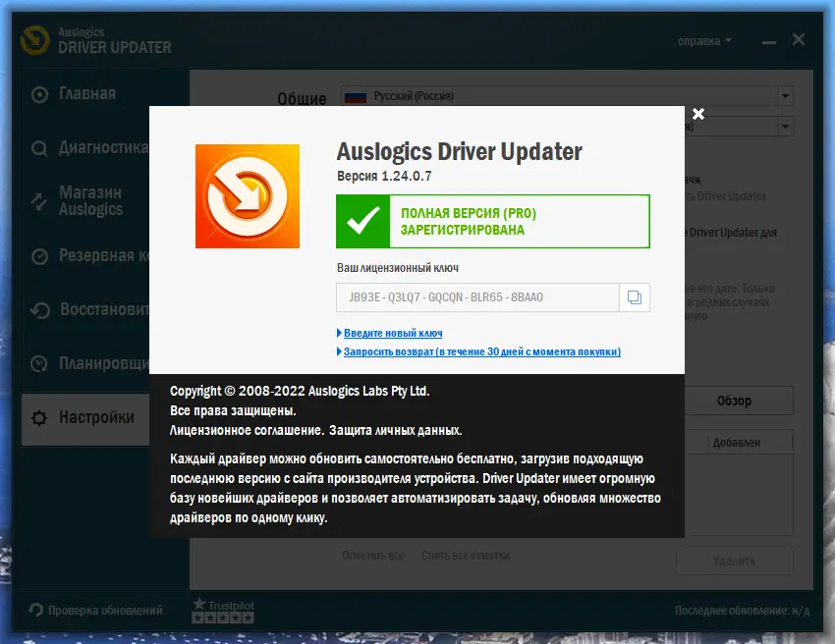The width and height of the screenshot is (835, 644).
Task: Open the second language dropdown below
Action: click(x=784, y=126)
